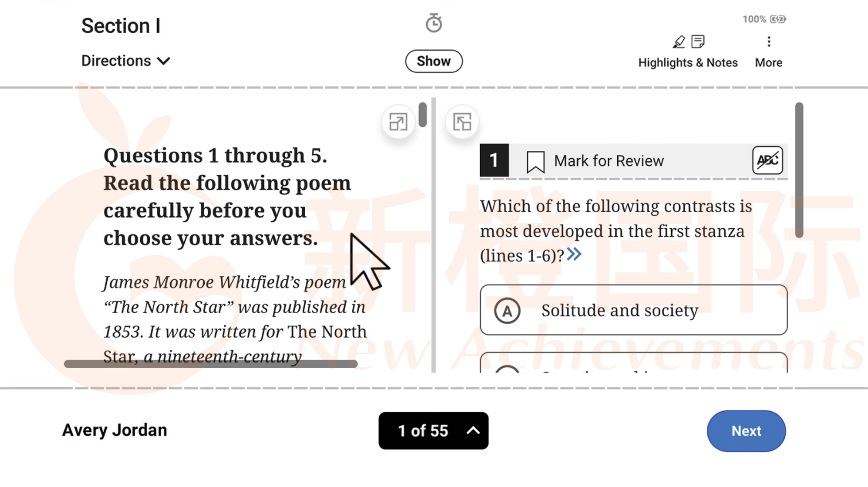Click the Next button to advance
The image size is (868, 487).
[746, 430]
